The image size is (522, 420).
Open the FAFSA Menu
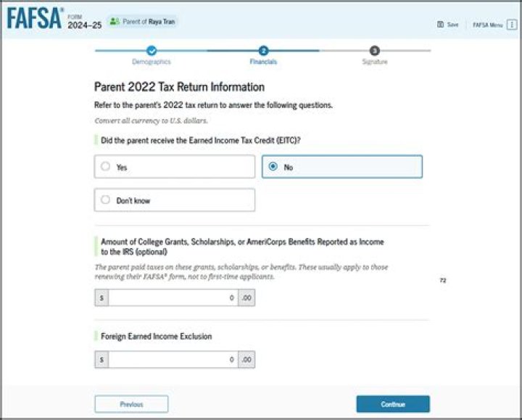tap(488, 25)
